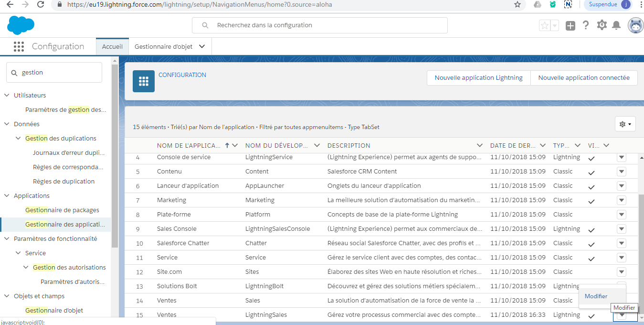The height and width of the screenshot is (325, 644).
Task: Click the Salesforce cloud logo
Action: (x=21, y=25)
